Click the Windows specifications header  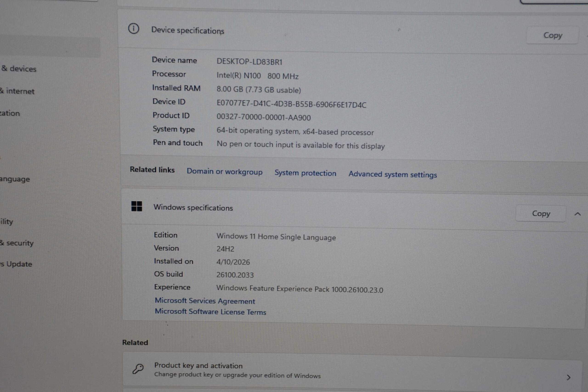coord(193,207)
